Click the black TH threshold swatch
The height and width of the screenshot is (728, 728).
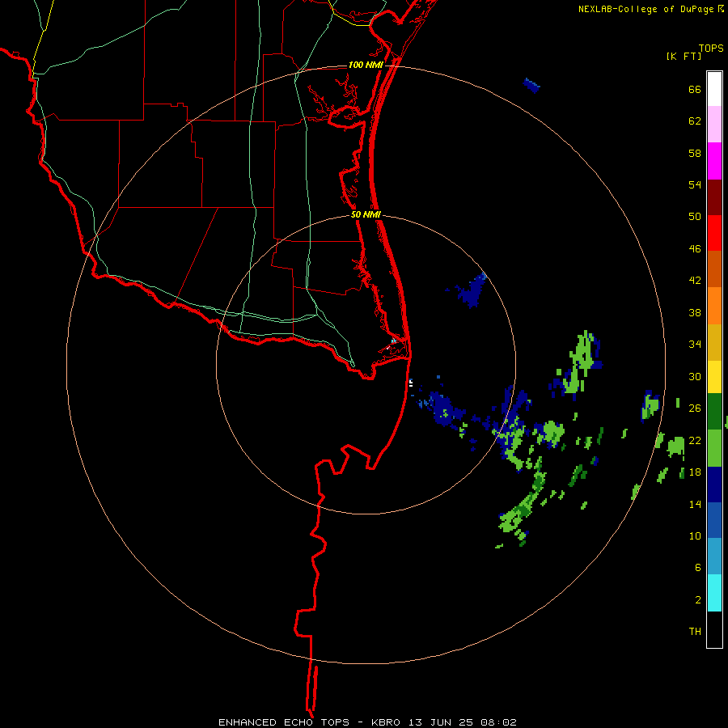coord(714,629)
